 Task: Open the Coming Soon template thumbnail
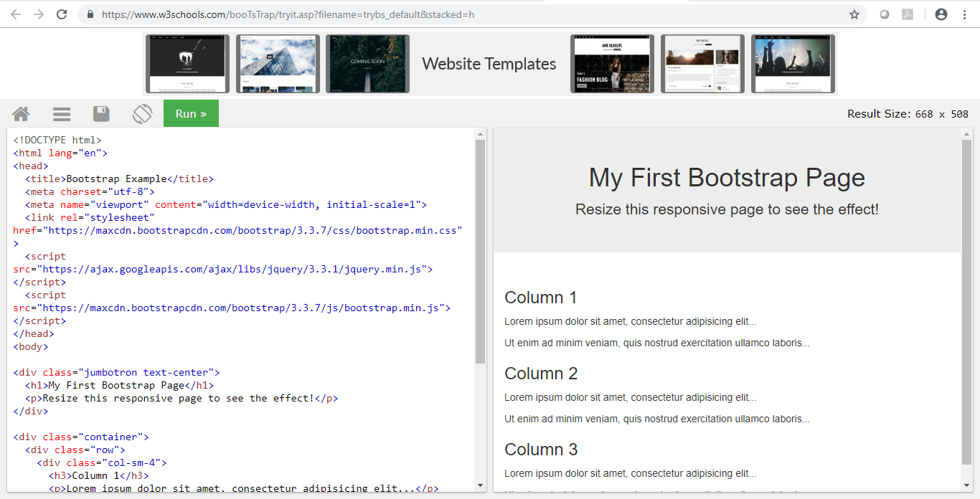click(x=367, y=64)
